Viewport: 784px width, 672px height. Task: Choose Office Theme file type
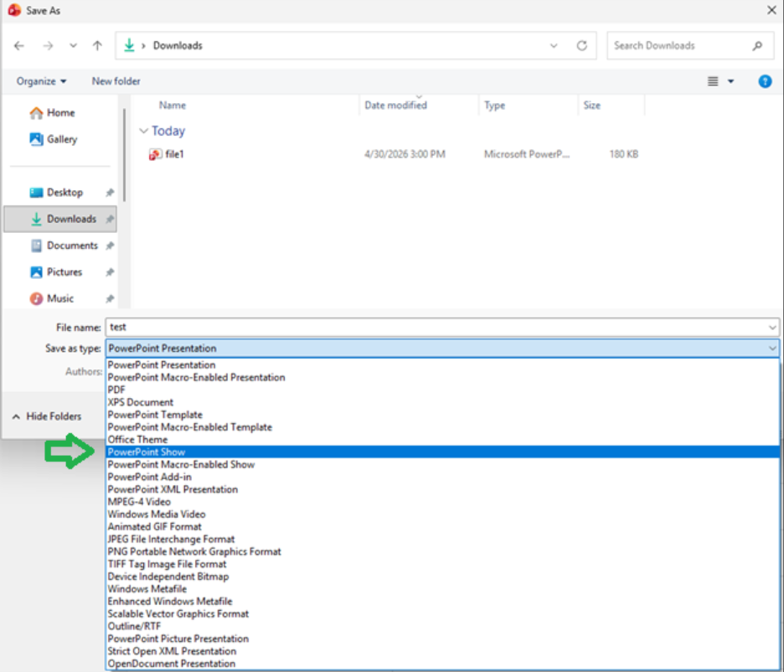point(442,440)
